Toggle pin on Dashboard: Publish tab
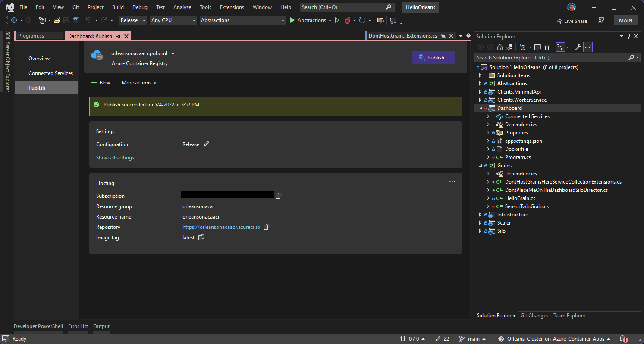The width and height of the screenshot is (644, 344). pos(118,36)
